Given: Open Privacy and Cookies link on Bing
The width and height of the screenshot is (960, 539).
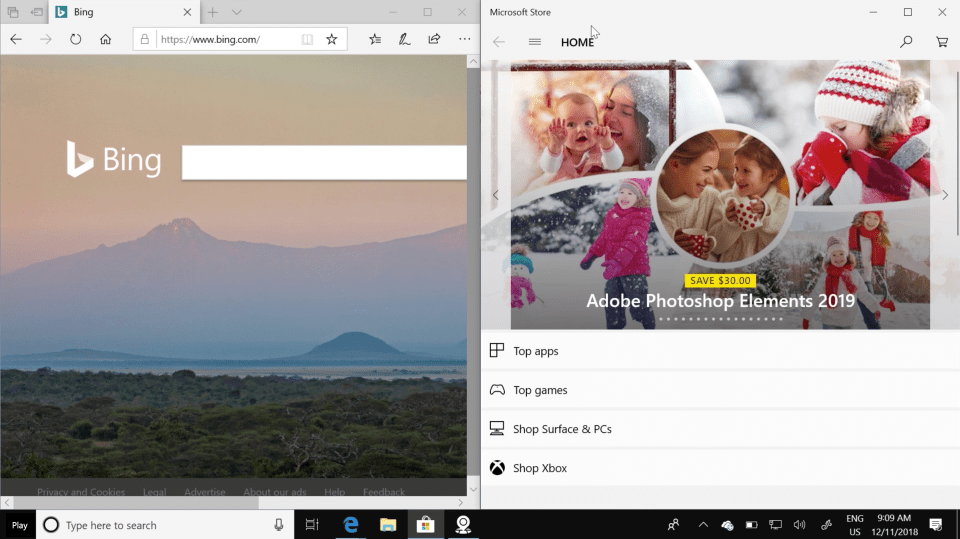Looking at the screenshot, I should tap(81, 492).
